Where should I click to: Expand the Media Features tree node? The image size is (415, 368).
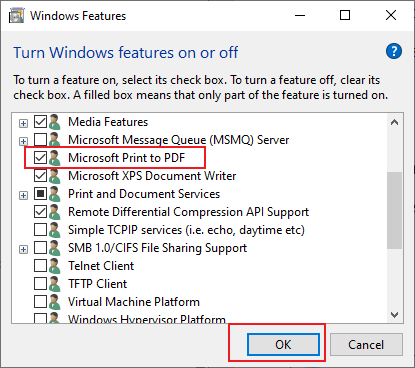click(23, 124)
